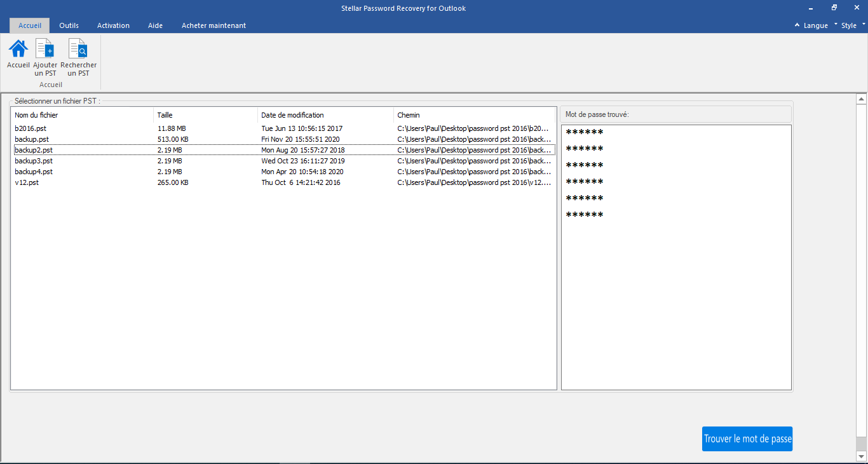868x464 pixels.
Task: Click the date Mon Aug 20 15:57:27 2018
Action: click(303, 150)
